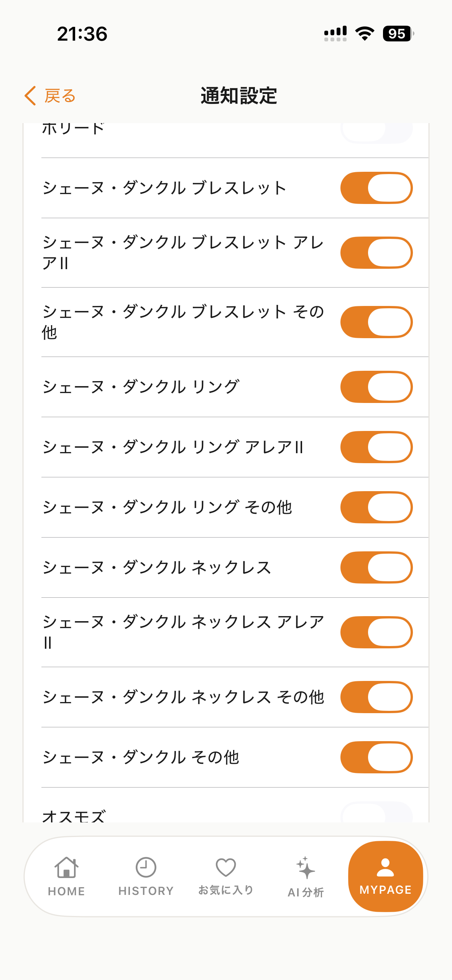452x980 pixels.
Task: Disable シェーヌ・ダンクル ブレスレット notification toggle
Action: 376,188
